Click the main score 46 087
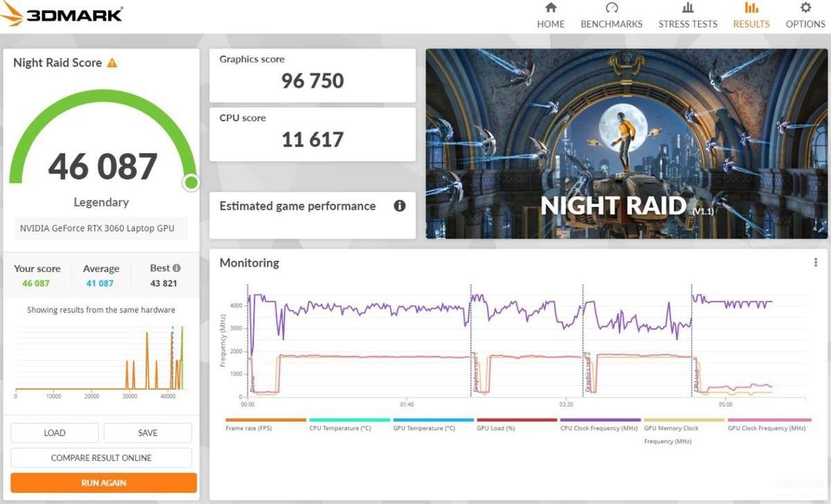 coord(103,167)
